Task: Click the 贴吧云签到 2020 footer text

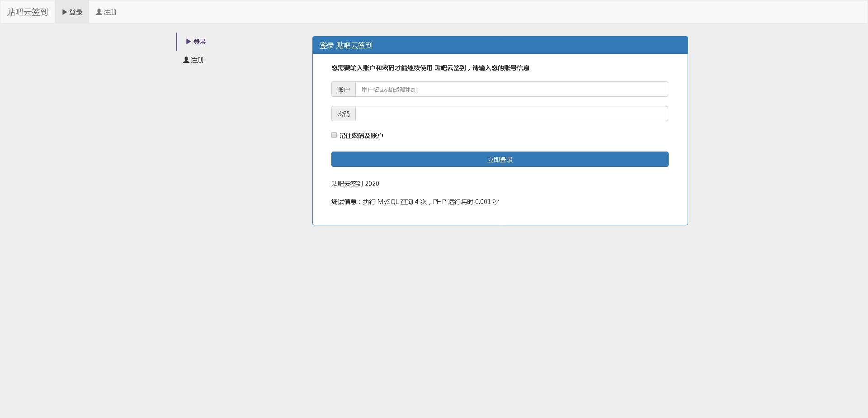Action: [x=354, y=183]
